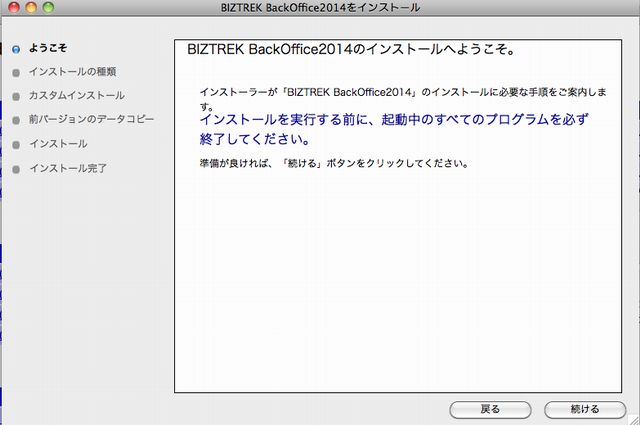Click the gray bullet beside インストールの種類
Screen dimensions: 640x425
click(15, 72)
